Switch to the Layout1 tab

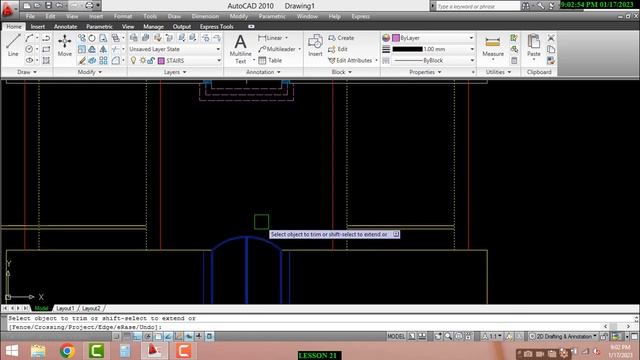click(65, 308)
